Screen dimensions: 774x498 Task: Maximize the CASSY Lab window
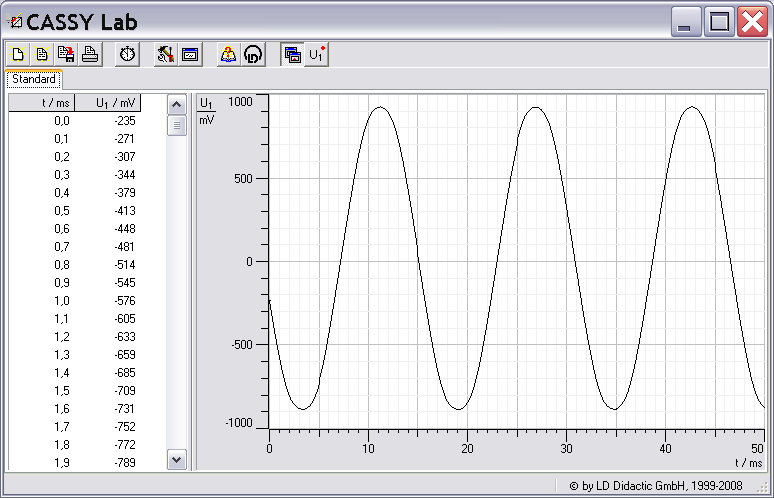click(719, 22)
